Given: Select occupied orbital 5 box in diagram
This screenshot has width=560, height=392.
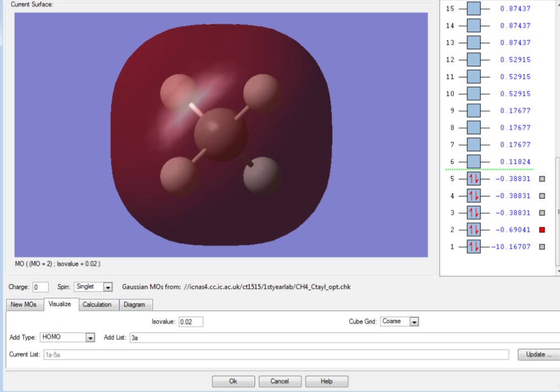Looking at the screenshot, I should [474, 179].
